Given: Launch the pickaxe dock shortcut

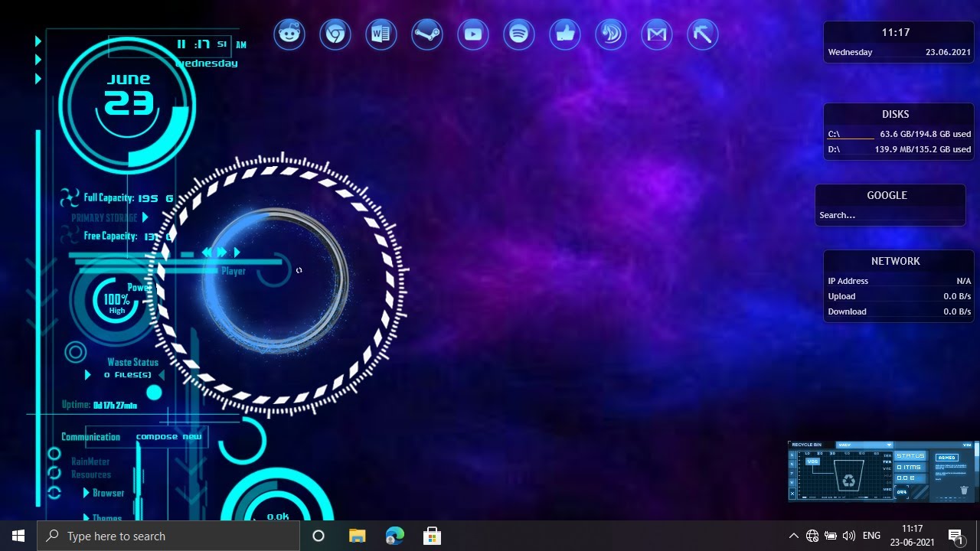Looking at the screenshot, I should [x=703, y=34].
